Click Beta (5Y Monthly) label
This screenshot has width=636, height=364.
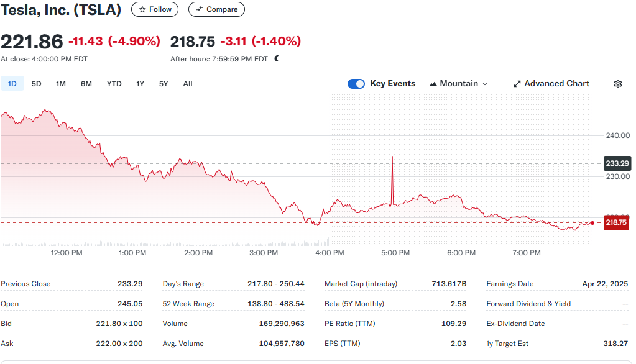pos(354,304)
